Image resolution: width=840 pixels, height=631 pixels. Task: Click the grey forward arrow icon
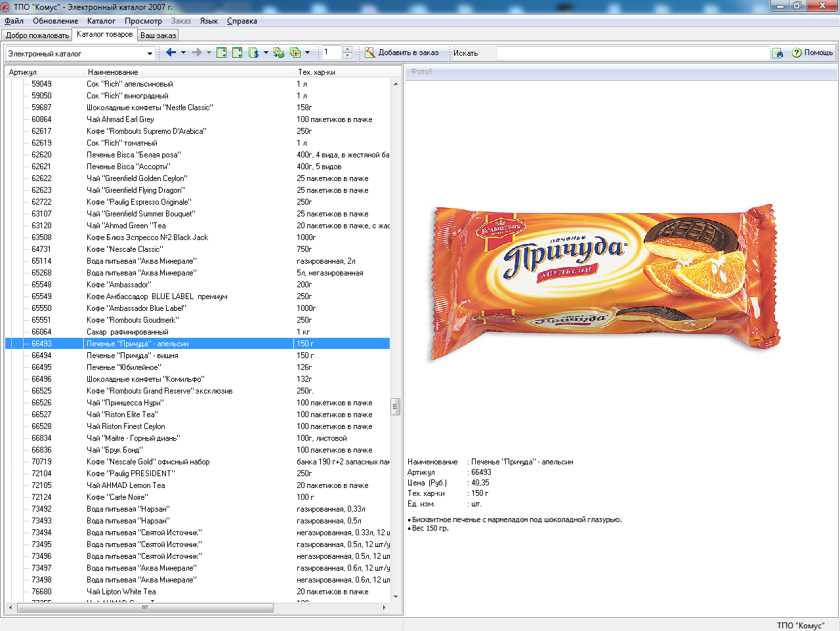point(196,52)
